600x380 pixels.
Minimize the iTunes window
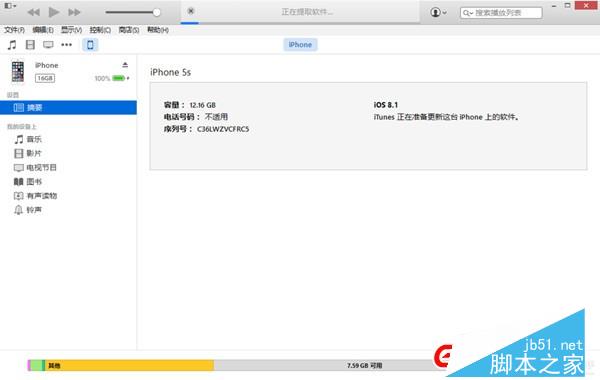554,6
